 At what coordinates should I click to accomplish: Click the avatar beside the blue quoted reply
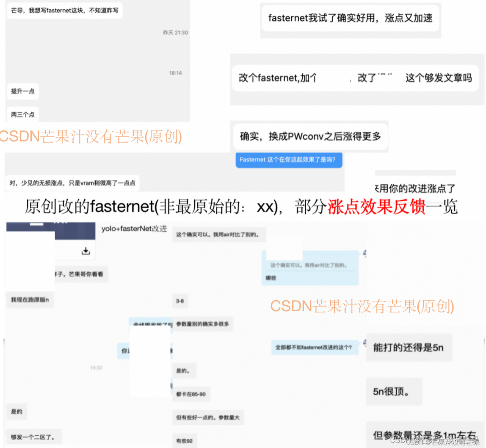364,253
